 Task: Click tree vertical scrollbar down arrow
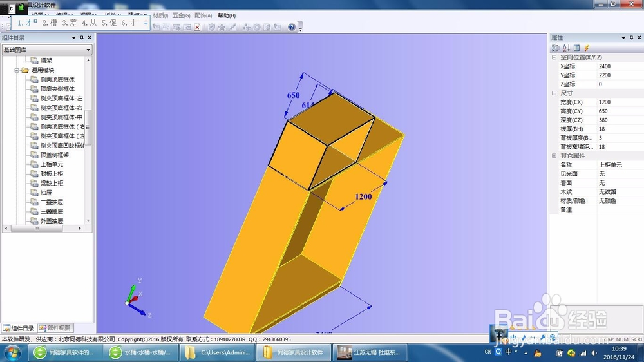tap(88, 221)
